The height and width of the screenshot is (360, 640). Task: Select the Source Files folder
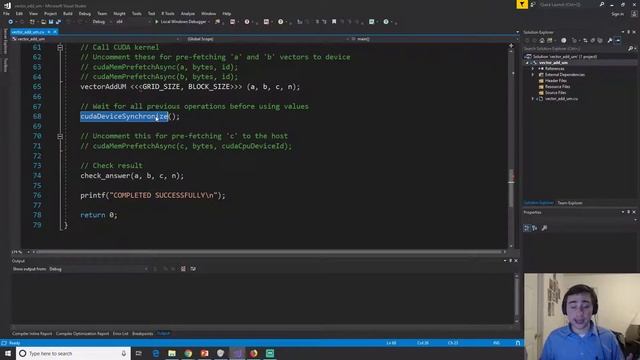tap(555, 93)
